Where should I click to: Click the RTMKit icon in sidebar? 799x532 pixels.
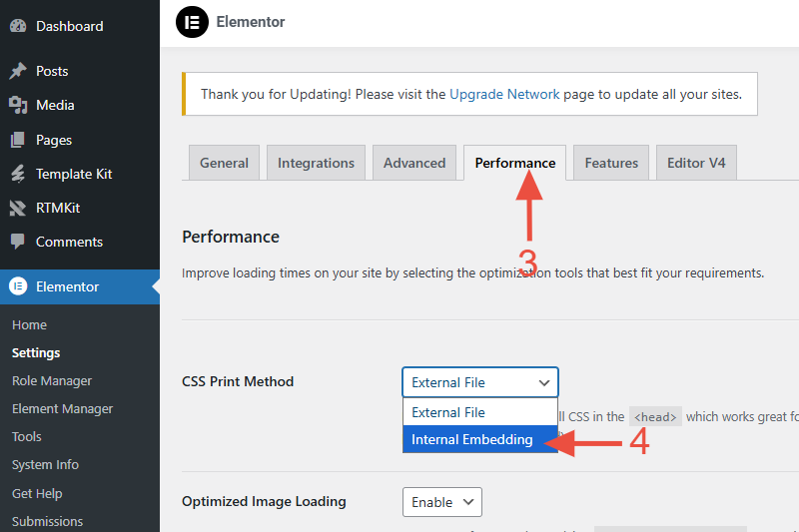(x=18, y=208)
